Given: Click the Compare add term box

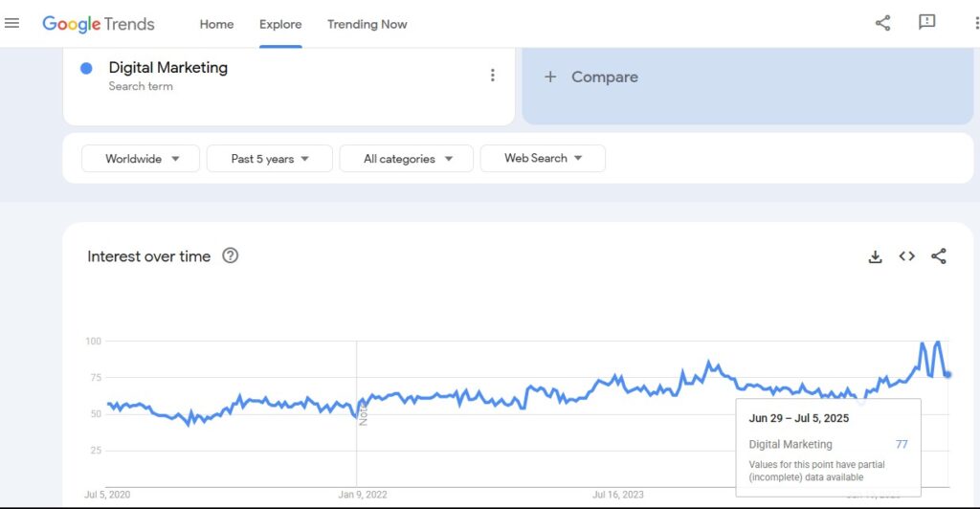Looking at the screenshot, I should 747,86.
